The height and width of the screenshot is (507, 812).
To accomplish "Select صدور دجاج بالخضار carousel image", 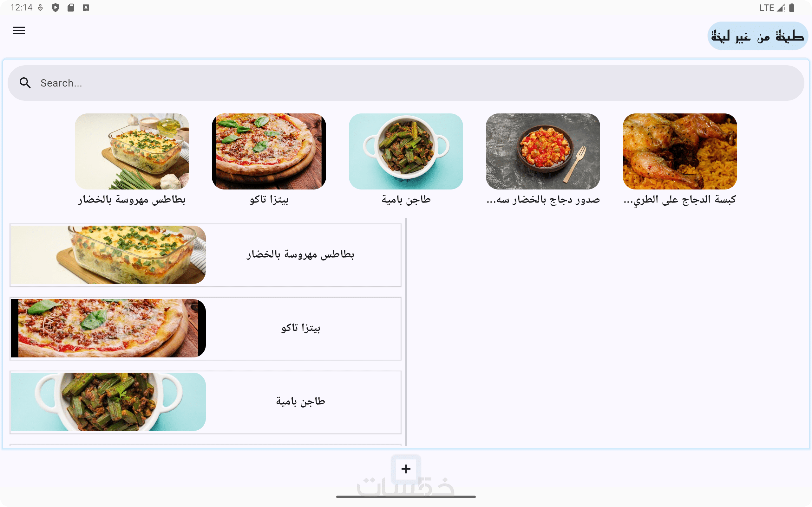I will click(543, 151).
